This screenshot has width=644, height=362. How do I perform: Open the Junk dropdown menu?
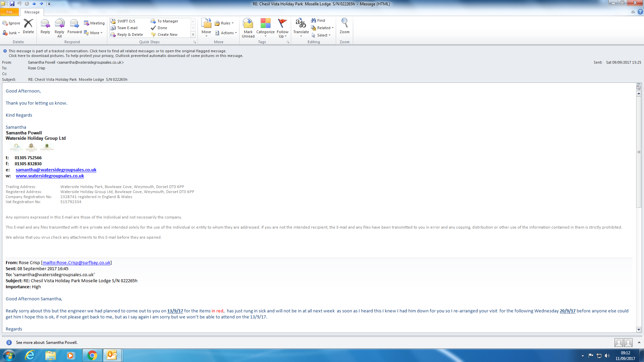(12, 33)
